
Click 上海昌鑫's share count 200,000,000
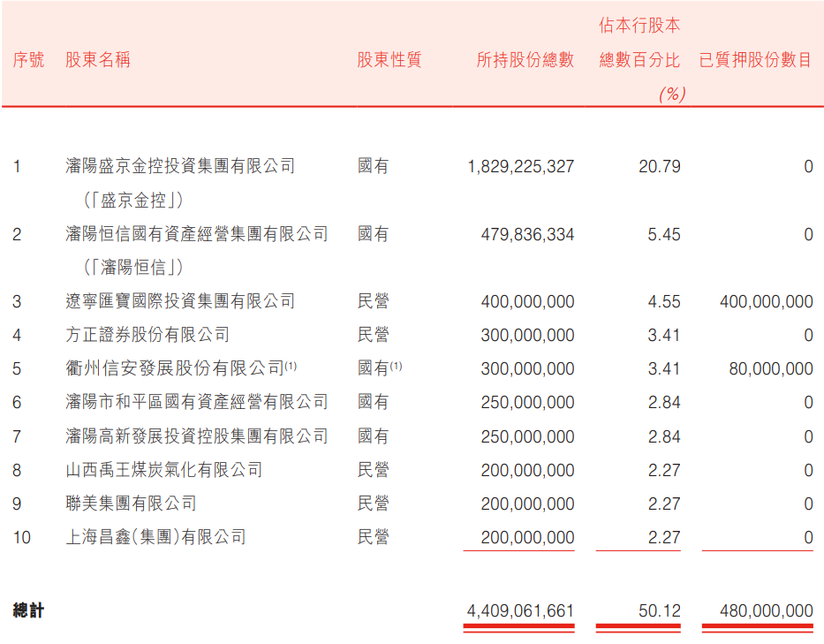(x=527, y=538)
